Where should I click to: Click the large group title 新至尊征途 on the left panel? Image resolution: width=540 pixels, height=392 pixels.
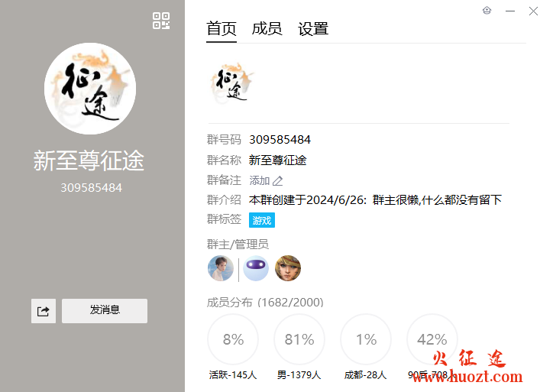(89, 160)
